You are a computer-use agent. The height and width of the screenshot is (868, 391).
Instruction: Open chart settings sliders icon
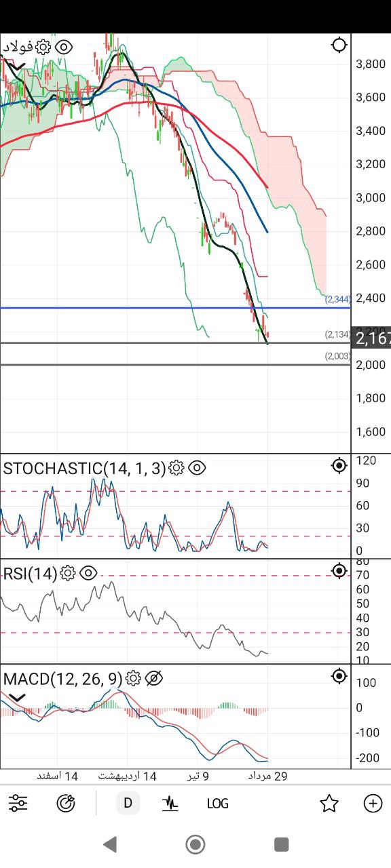18,804
